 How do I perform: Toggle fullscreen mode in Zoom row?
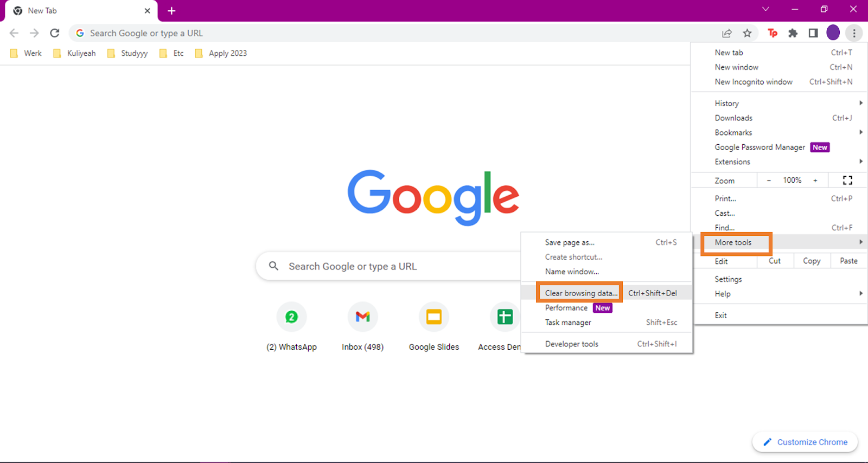[x=847, y=181]
